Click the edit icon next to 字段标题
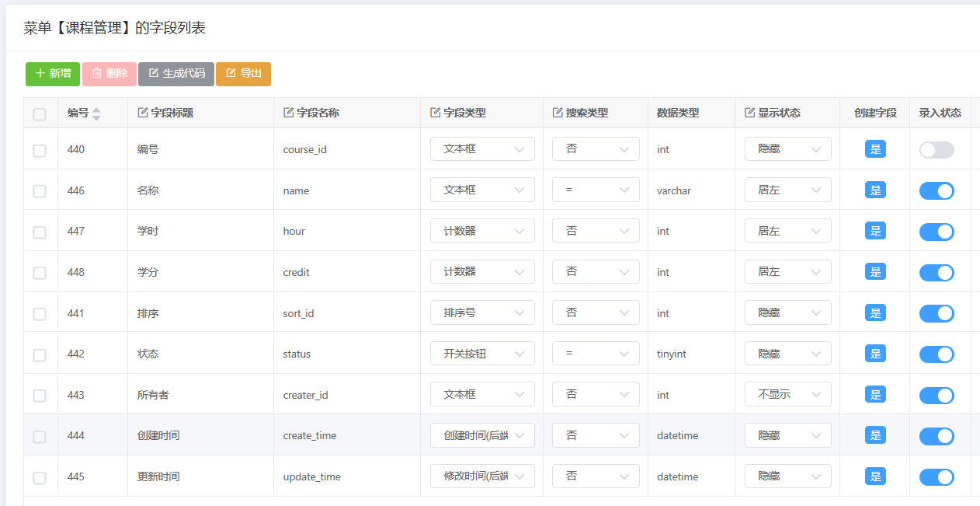 coord(142,113)
